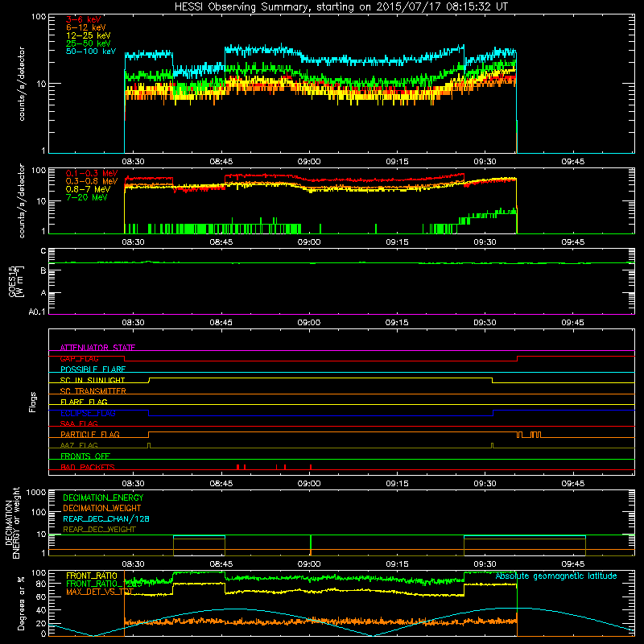Click the REAR_DEC_CHAN/128 legend label

(x=106, y=518)
